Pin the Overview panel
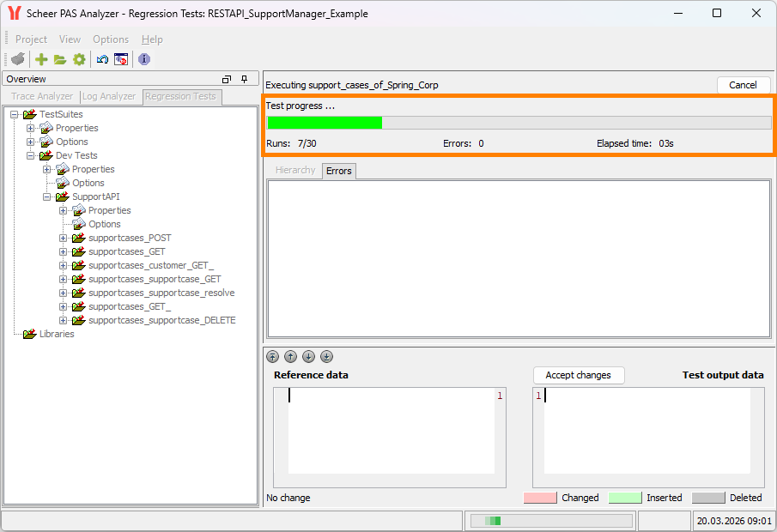The width and height of the screenshot is (777, 532). 244,79
